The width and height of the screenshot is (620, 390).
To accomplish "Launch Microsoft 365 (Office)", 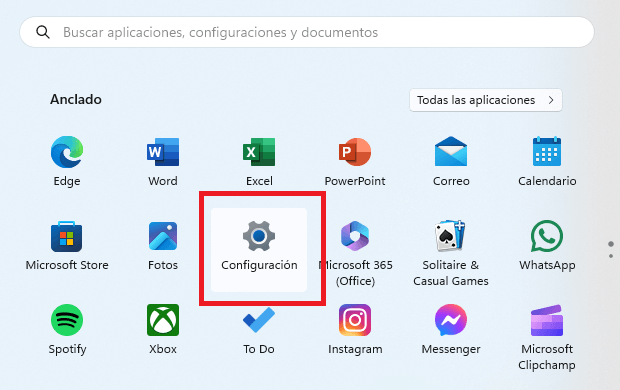I will [x=355, y=236].
